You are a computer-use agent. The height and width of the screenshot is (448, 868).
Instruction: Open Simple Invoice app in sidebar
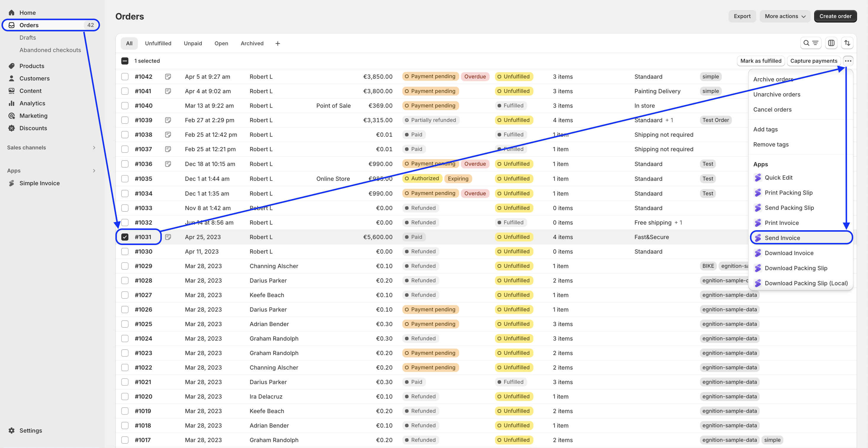pyautogui.click(x=39, y=183)
